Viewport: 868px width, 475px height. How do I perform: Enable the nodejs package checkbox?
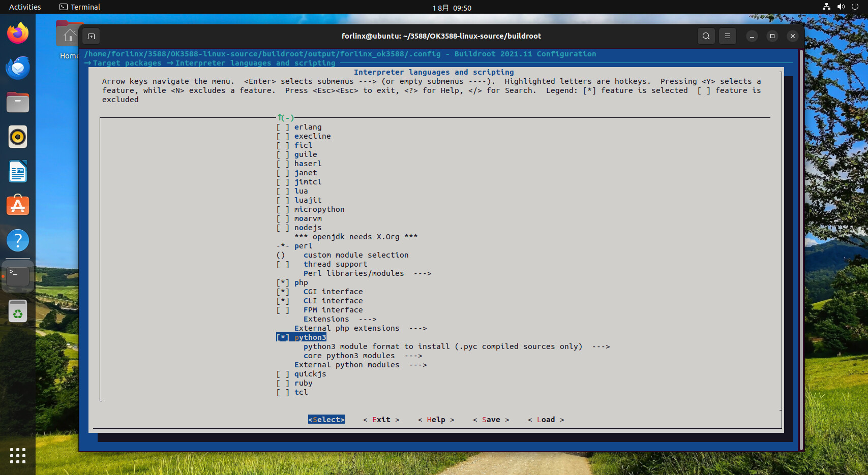(283, 228)
